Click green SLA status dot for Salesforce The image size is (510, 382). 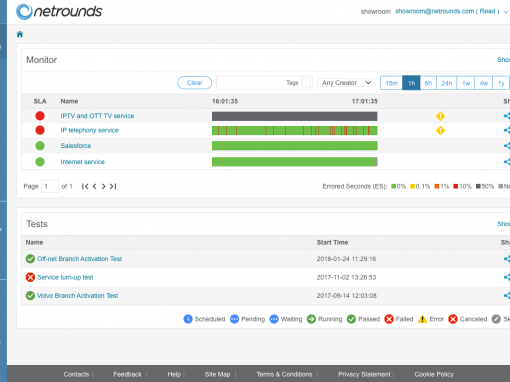pos(40,146)
